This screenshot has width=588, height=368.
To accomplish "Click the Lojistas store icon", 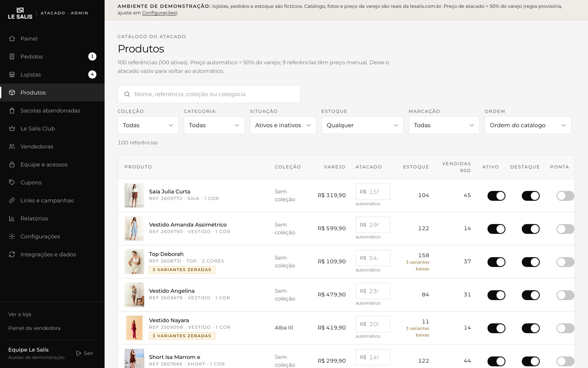I will pyautogui.click(x=12, y=75).
